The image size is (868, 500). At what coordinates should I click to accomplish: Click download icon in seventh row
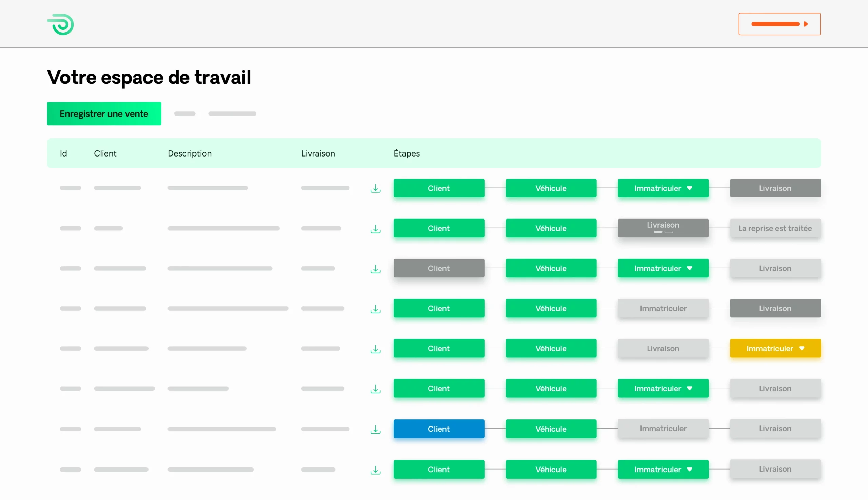click(375, 429)
